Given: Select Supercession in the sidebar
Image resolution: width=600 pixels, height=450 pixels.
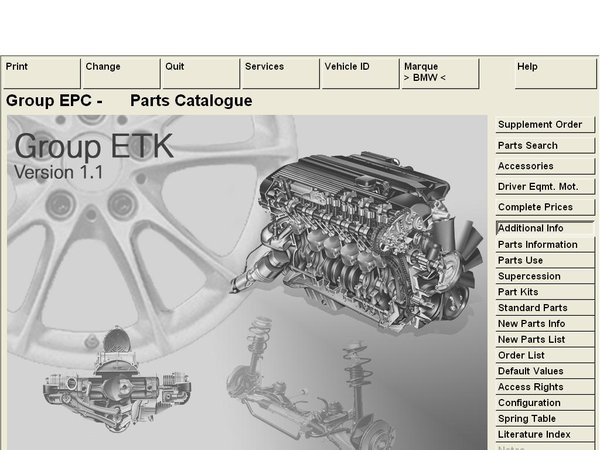Looking at the screenshot, I should 545,276.
